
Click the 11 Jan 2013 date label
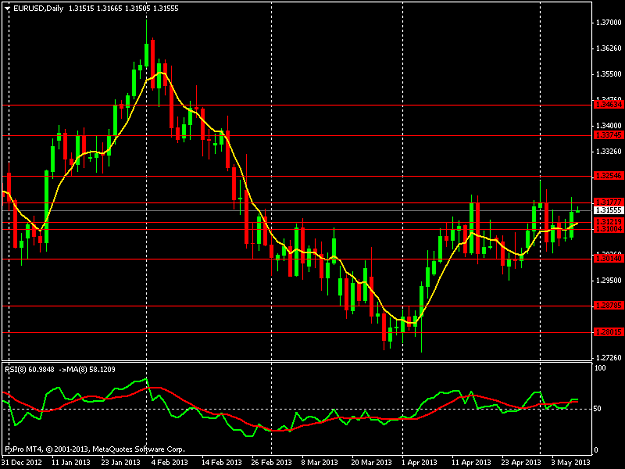[71, 463]
